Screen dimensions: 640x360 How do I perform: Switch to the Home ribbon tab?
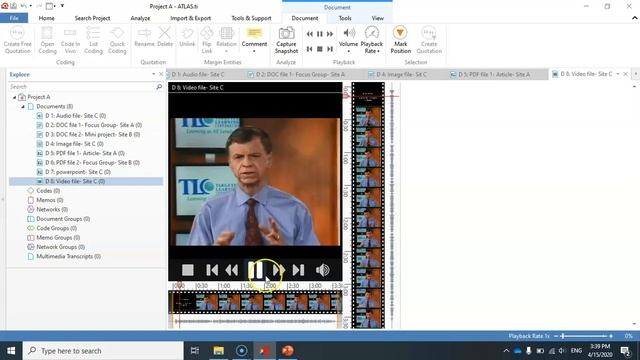pos(47,18)
